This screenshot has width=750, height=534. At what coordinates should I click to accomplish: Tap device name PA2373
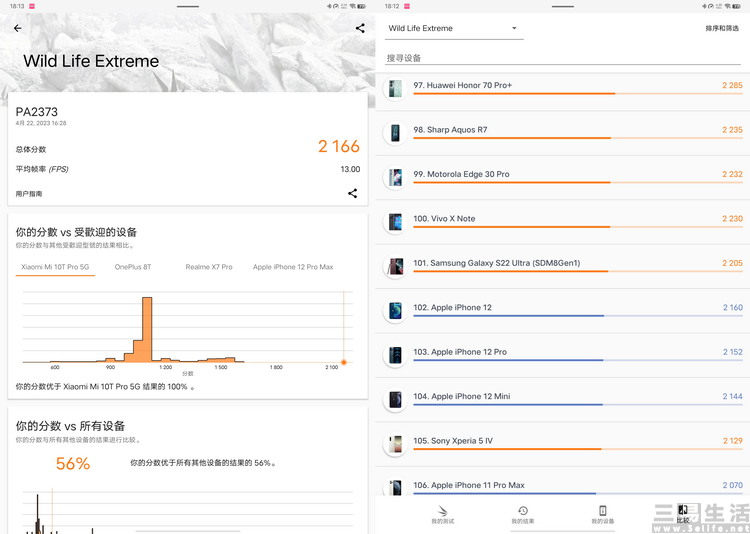(x=37, y=112)
